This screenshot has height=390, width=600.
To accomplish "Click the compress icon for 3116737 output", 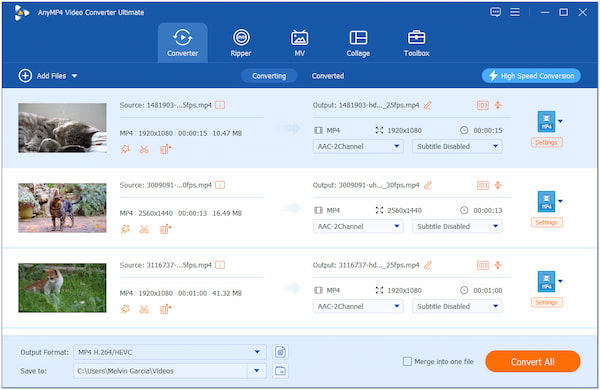I will tap(498, 265).
